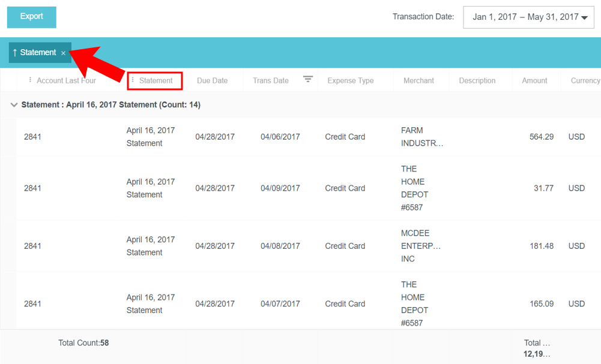
Task: Sort by the Due Date column header
Action: (212, 81)
